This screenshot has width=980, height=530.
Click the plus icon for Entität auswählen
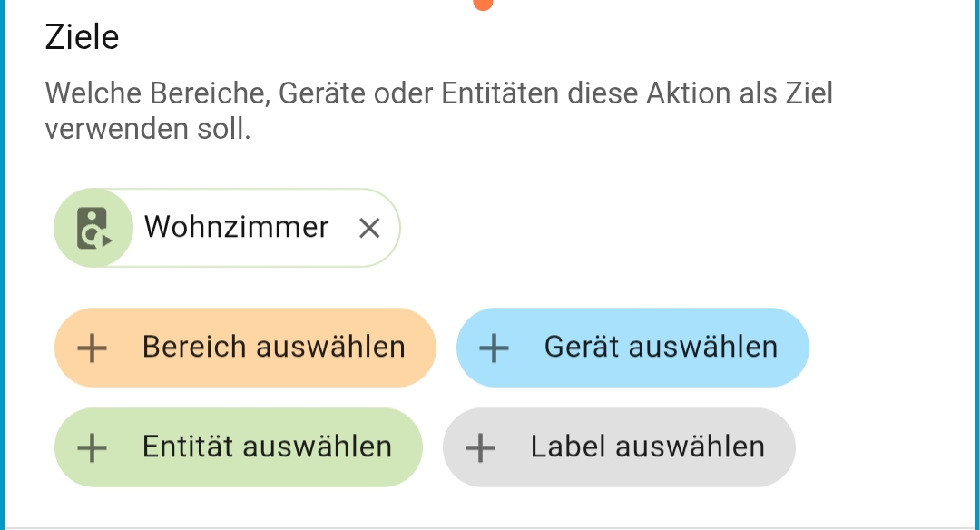(92, 447)
